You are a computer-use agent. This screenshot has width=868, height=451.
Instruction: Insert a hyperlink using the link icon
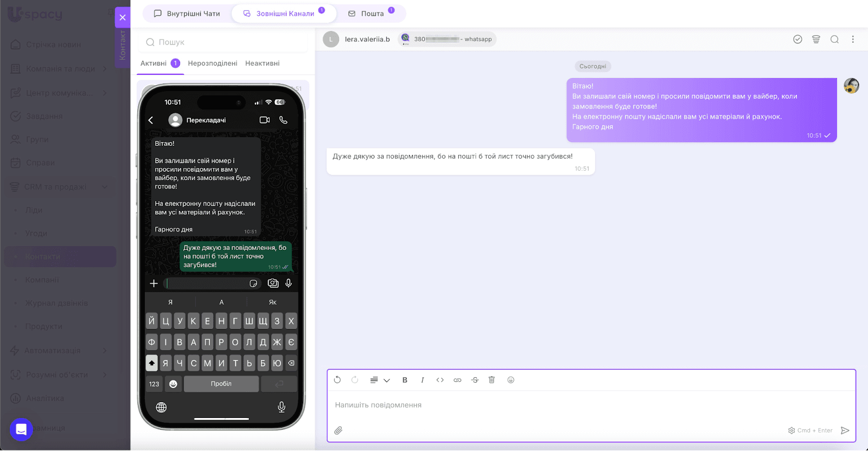coord(457,380)
